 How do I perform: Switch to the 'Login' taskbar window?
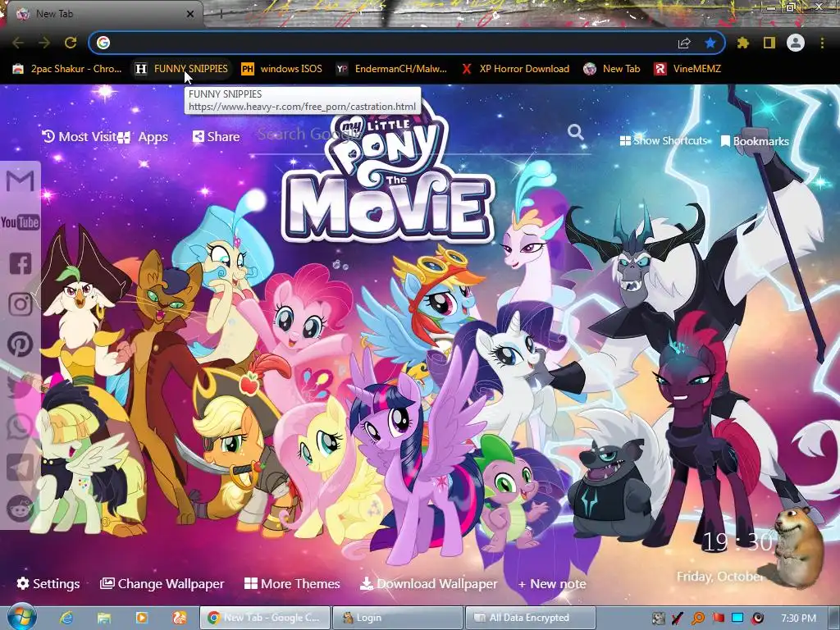(397, 618)
